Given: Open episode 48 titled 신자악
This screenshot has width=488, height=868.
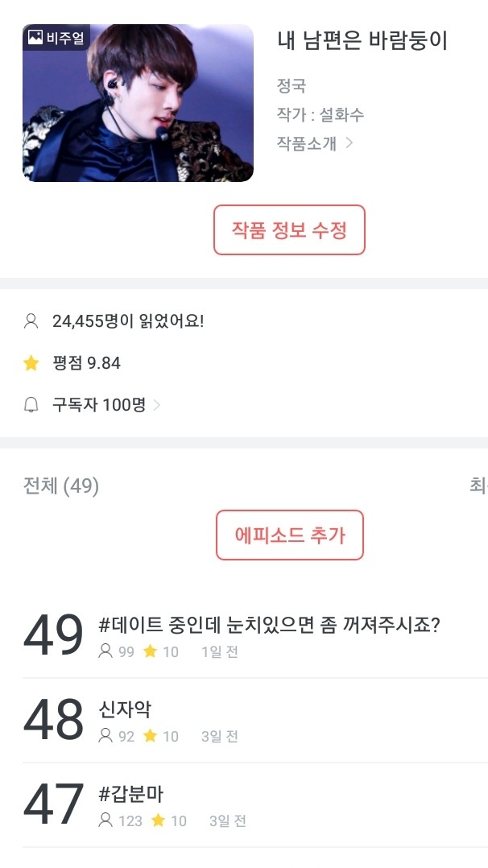Looking at the screenshot, I should click(x=124, y=709).
